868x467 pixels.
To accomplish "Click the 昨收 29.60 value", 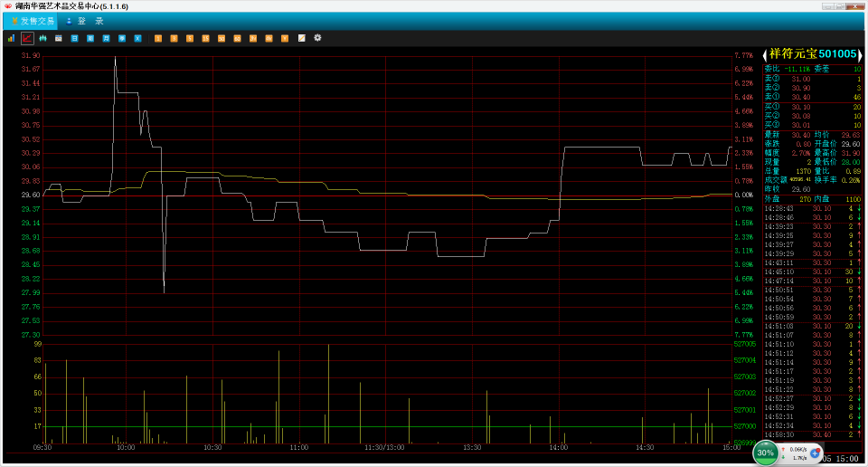I will [801, 189].
